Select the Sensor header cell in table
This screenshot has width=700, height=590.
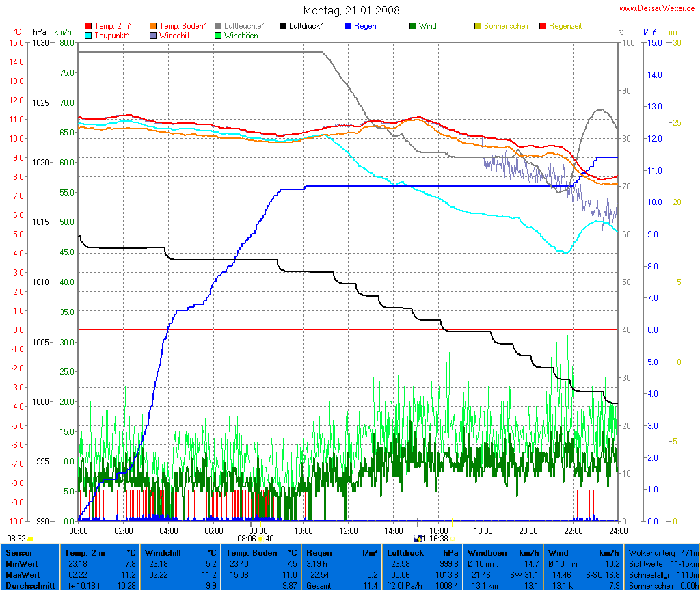point(18,552)
